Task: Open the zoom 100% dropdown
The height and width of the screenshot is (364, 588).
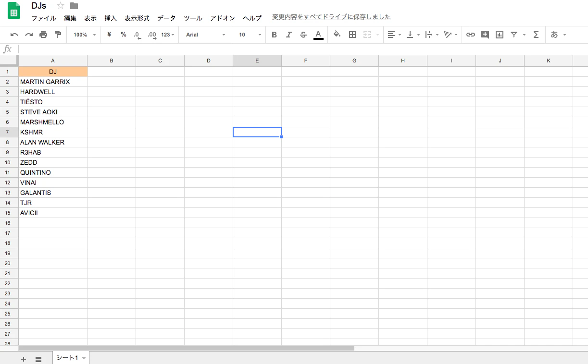Action: 85,35
